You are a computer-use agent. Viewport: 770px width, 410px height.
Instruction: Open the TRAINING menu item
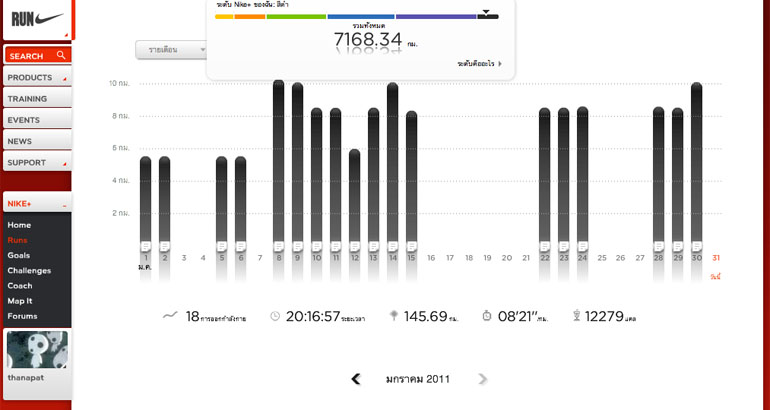point(37,99)
